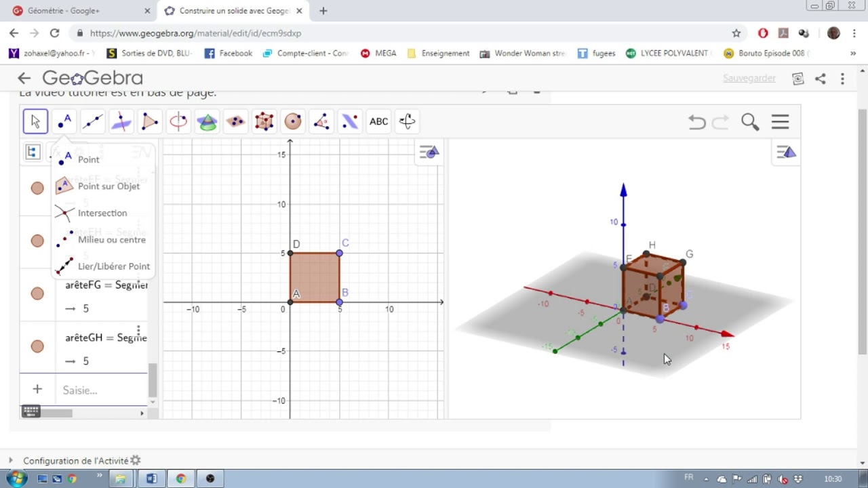Choose Point sur Objet tool
Screen dimensions: 868x488
[x=108, y=186]
